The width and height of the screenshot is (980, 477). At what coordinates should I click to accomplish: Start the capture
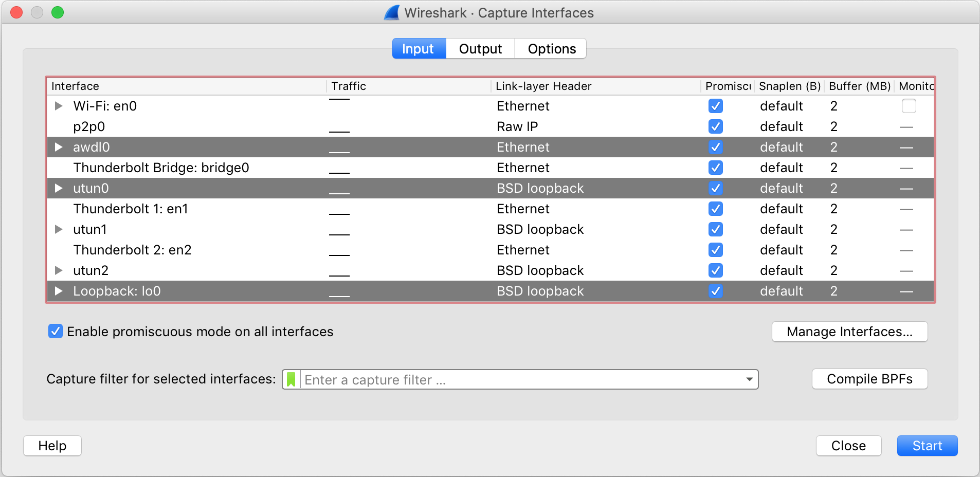coord(927,446)
